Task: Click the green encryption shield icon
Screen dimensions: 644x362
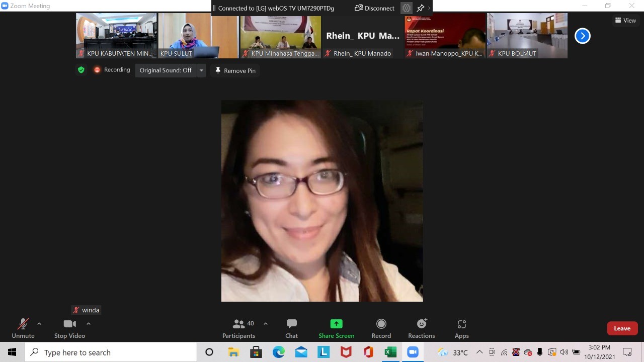Action: click(81, 70)
